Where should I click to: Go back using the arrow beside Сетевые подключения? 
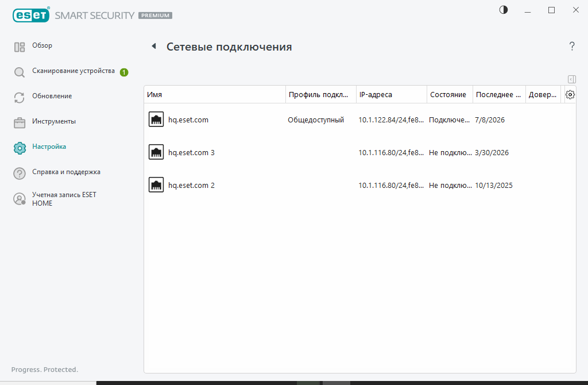pos(154,46)
